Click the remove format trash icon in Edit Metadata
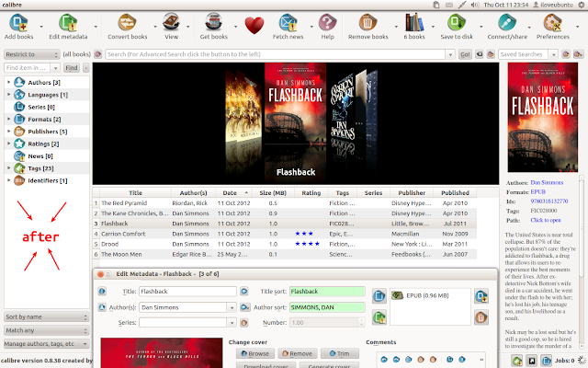This screenshot has height=368, width=588. click(481, 317)
